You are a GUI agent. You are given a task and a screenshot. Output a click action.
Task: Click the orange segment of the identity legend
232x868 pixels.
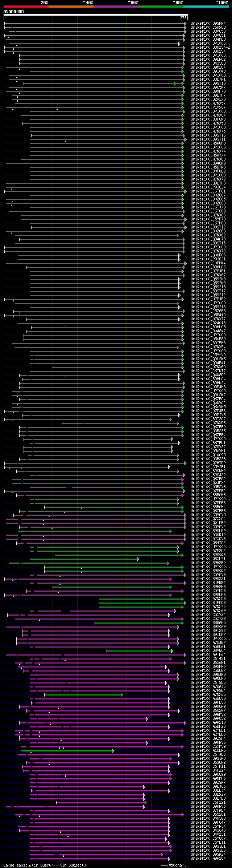[x=71, y=7]
